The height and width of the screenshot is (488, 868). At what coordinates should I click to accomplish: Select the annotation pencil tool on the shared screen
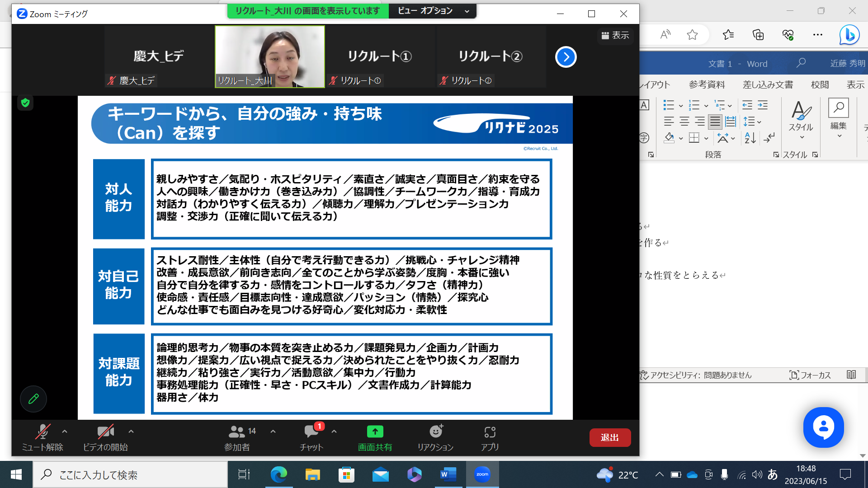(x=33, y=399)
